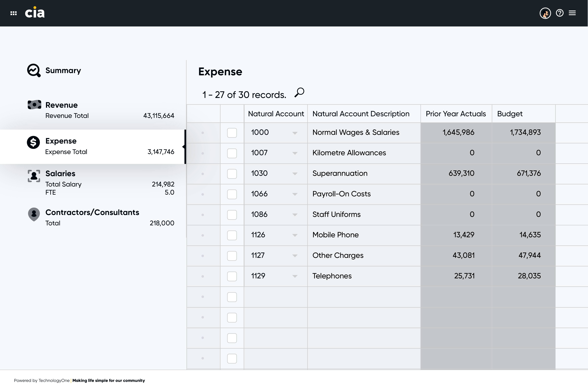The image size is (588, 391).
Task: Open the user profile avatar
Action: tap(545, 13)
